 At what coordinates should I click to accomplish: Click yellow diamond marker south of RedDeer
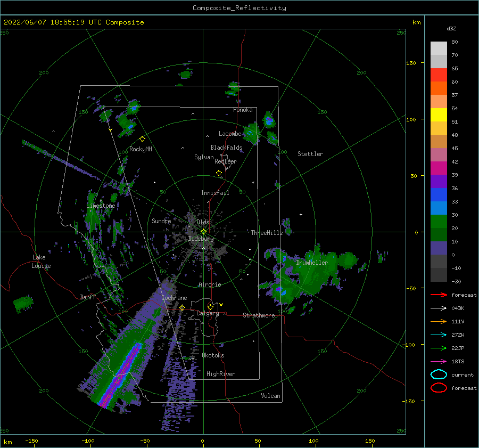[219, 173]
